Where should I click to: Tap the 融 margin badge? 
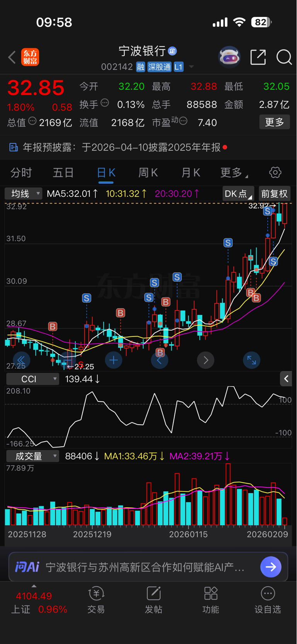click(x=141, y=67)
